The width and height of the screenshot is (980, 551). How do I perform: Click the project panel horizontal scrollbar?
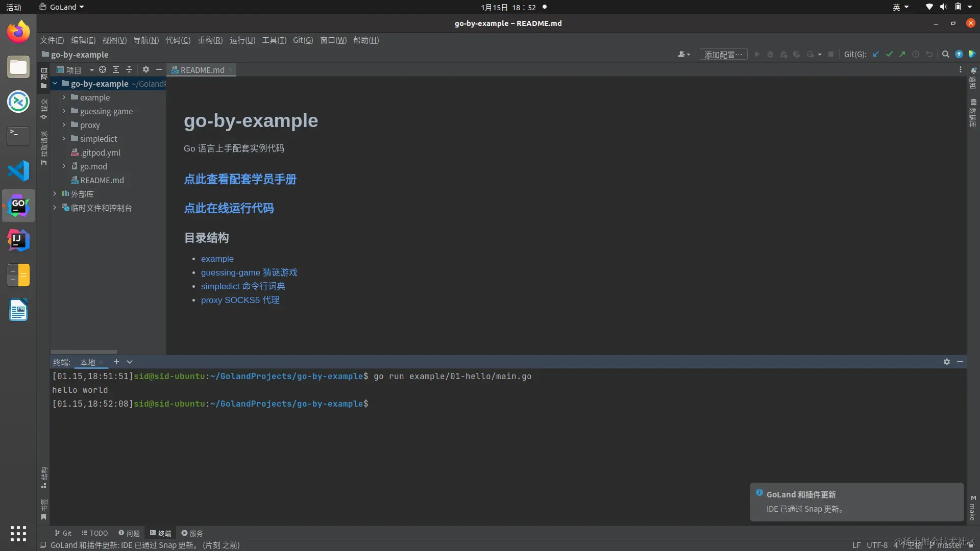pyautogui.click(x=84, y=352)
